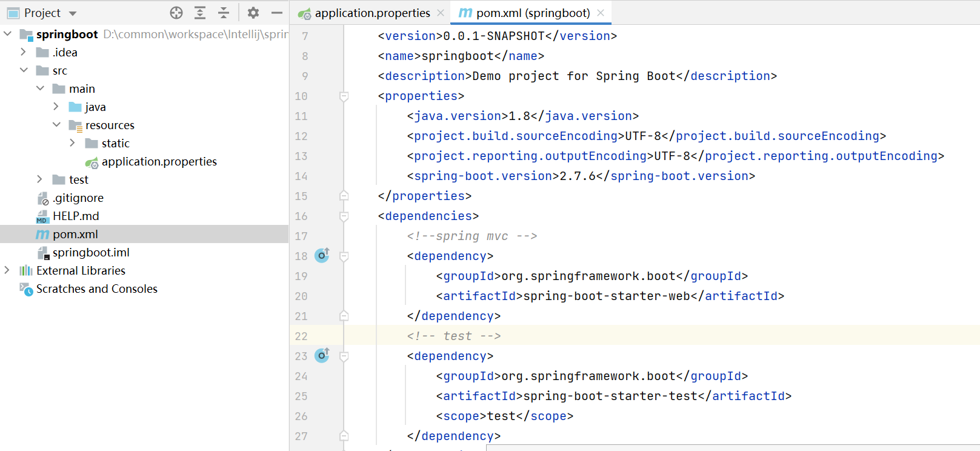Click the springboot.iml module file icon
The width and height of the screenshot is (980, 451).
coord(42,253)
